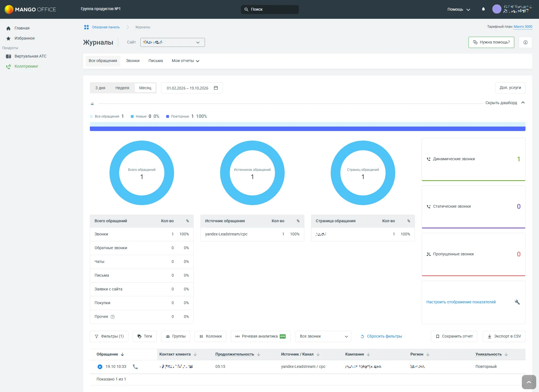Switch to Все обращения tab
Viewport: 539px width, 392px height.
coord(103,61)
